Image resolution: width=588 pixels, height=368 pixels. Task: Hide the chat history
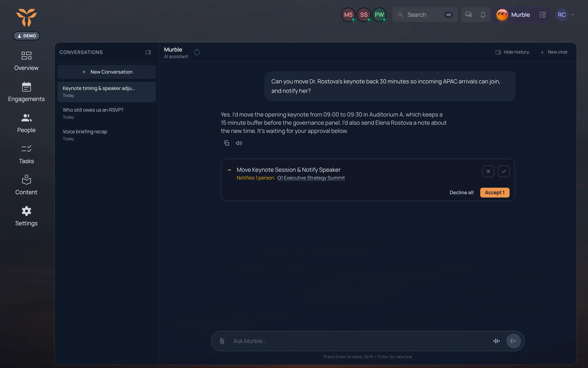click(512, 52)
